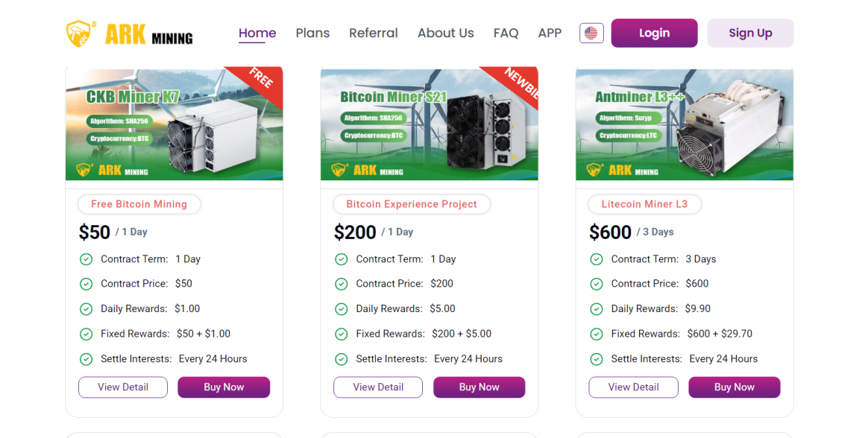Open the FAQ page

506,33
